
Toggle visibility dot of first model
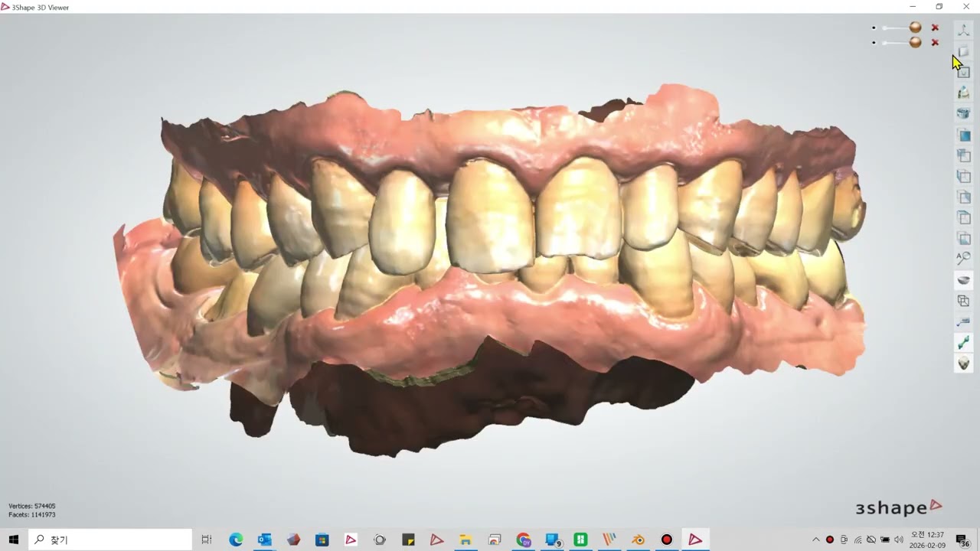[x=874, y=28]
